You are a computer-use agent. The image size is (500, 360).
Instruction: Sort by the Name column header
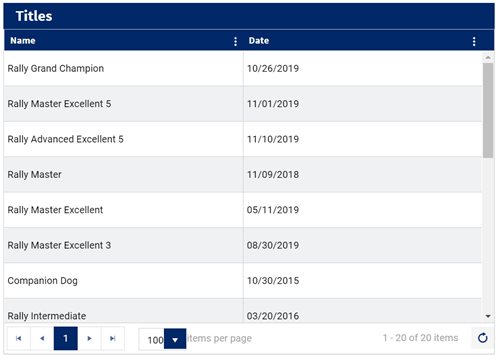tap(23, 41)
